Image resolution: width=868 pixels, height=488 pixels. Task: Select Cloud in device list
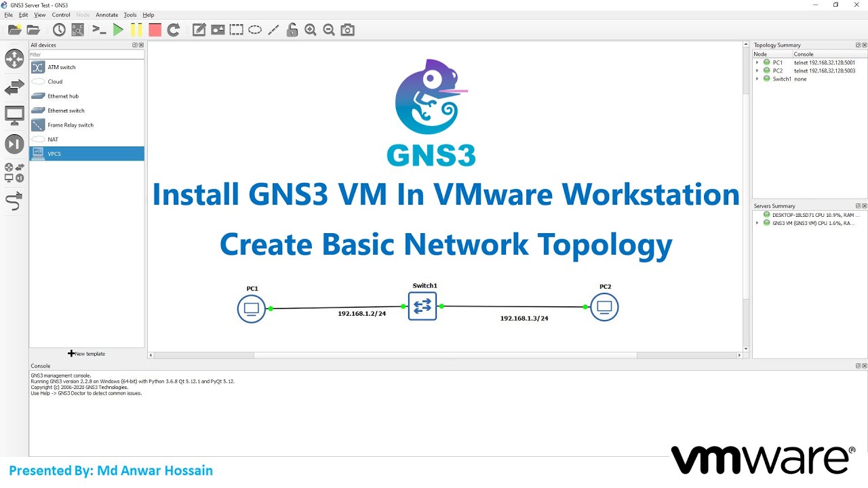87,81
